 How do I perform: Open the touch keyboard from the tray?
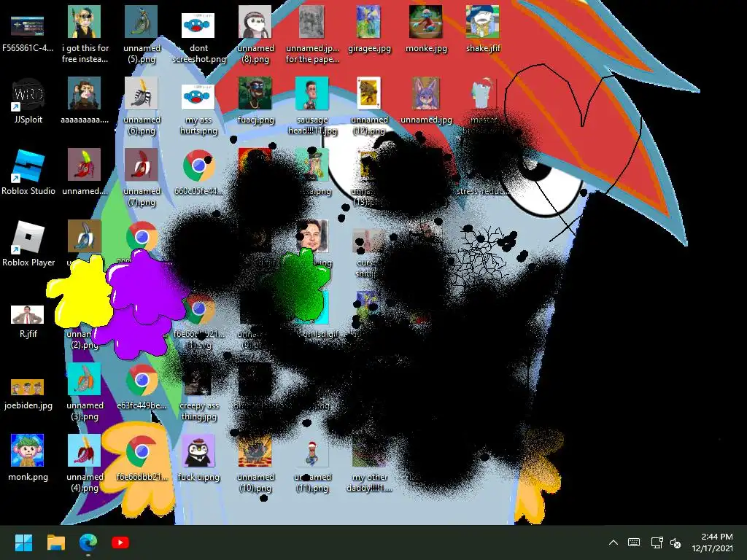coord(634,542)
